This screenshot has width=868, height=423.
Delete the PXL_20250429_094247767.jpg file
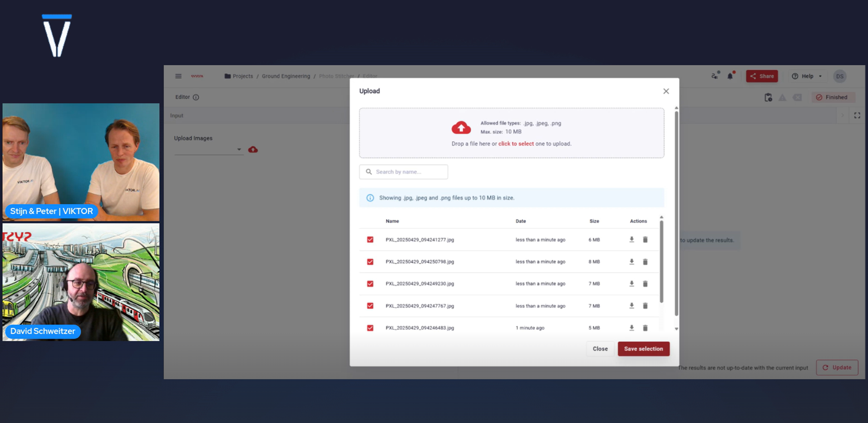[645, 306]
